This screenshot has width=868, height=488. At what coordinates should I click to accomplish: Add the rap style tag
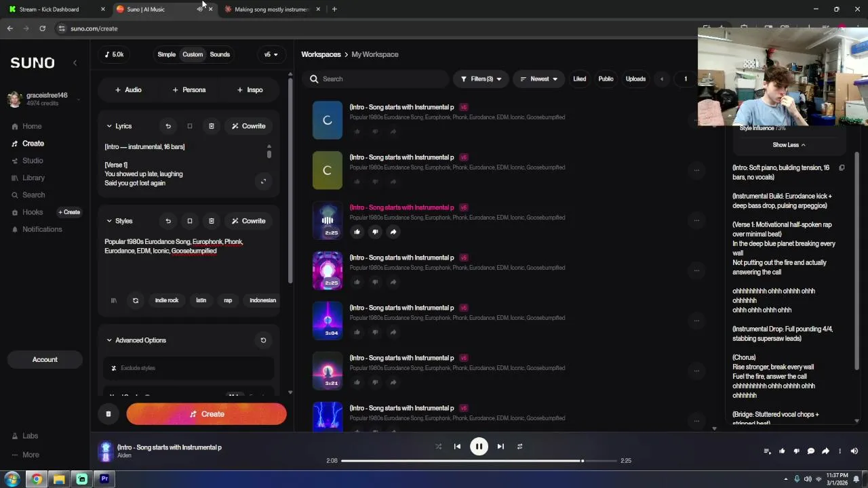pyautogui.click(x=228, y=300)
